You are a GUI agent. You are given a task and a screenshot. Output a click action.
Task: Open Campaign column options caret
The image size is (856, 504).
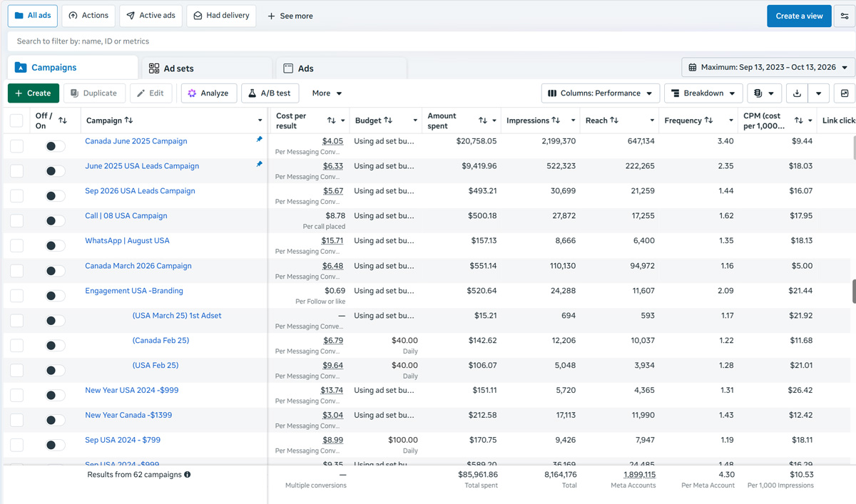pyautogui.click(x=260, y=120)
